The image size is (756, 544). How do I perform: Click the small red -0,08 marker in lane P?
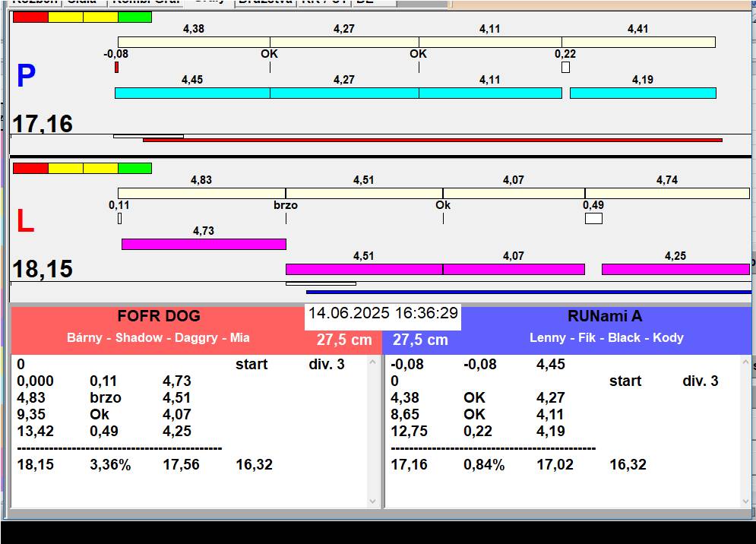[x=116, y=68]
